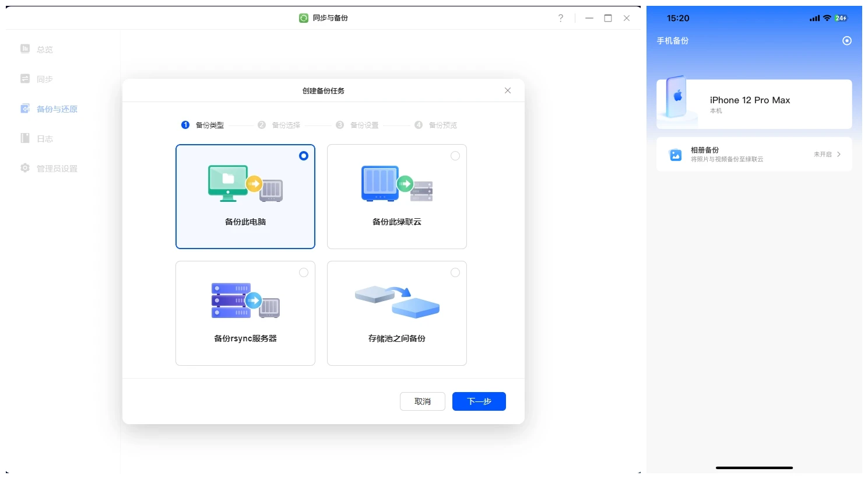
Task: Select the 备份rsync服务器 radio button
Action: click(x=304, y=272)
